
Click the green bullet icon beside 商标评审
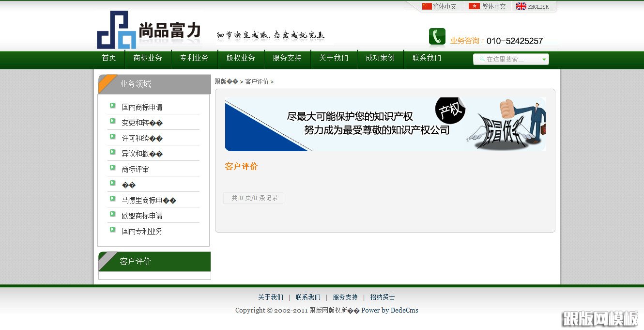112,167
